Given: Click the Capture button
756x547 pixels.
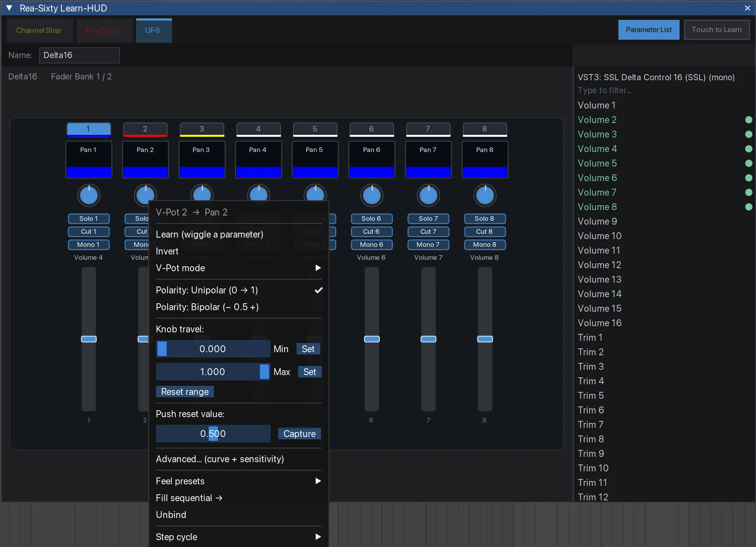Looking at the screenshot, I should click(300, 434).
